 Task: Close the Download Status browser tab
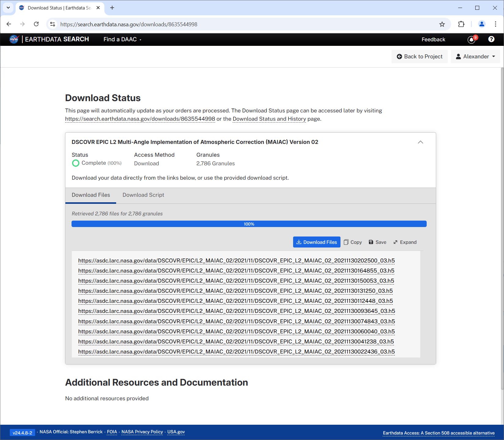click(98, 8)
